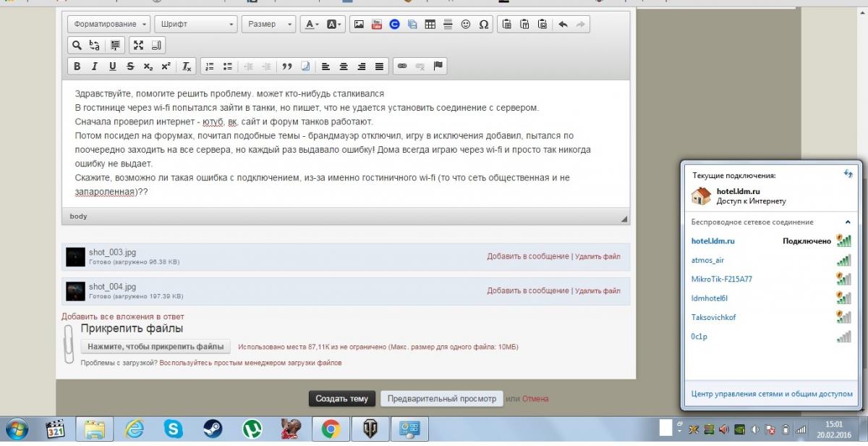Image resolution: width=868 pixels, height=446 pixels.
Task: Click the YouTube video embed icon
Action: click(376, 24)
